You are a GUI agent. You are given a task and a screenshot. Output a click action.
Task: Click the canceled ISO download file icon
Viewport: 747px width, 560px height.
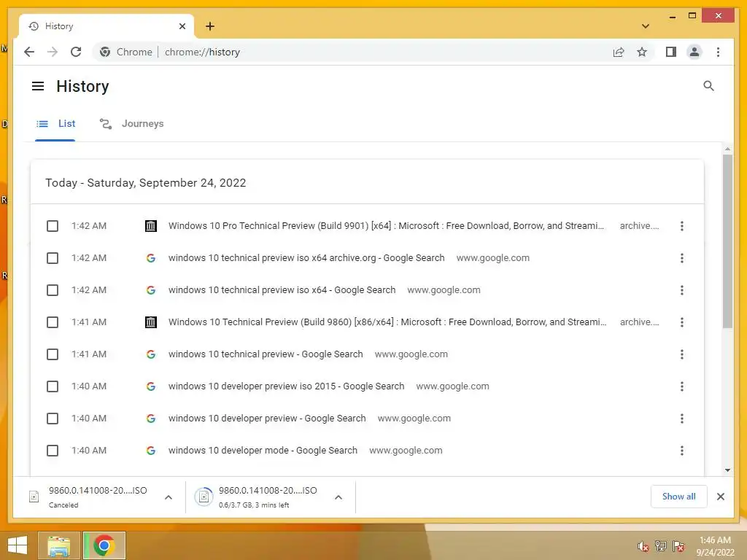point(34,497)
